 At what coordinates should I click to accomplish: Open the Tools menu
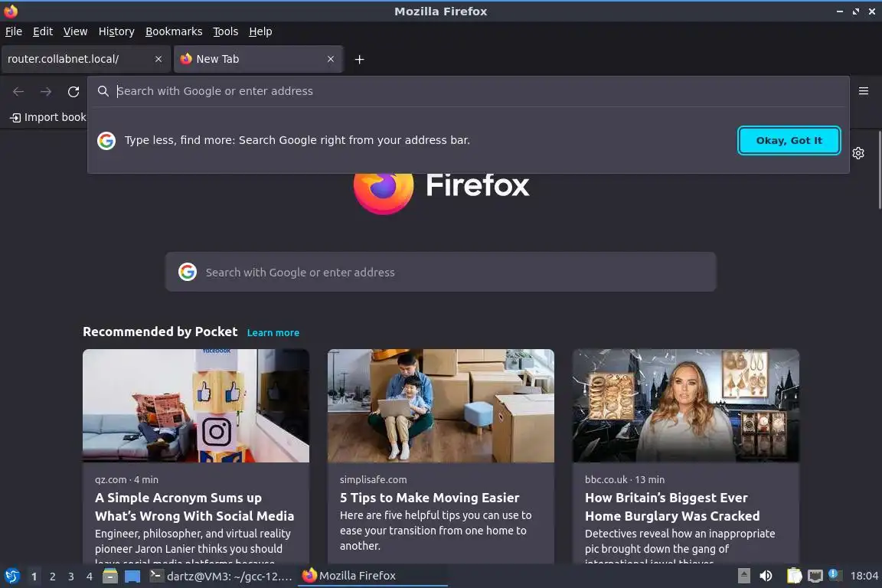pos(226,31)
